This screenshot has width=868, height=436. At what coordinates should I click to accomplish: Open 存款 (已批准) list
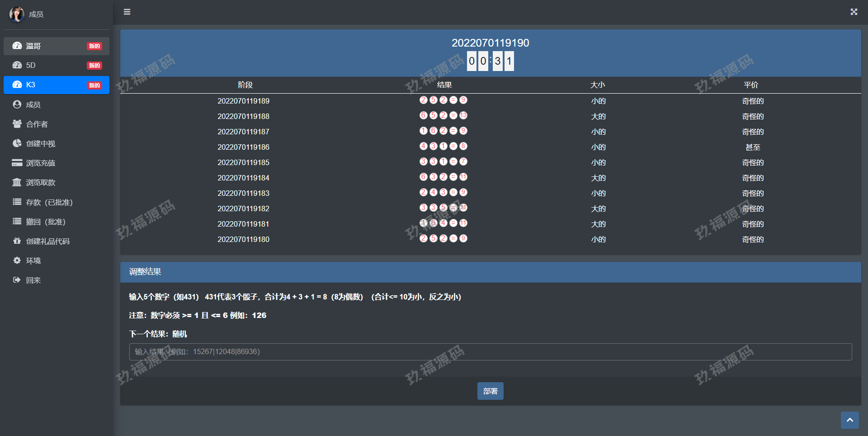pyautogui.click(x=49, y=202)
